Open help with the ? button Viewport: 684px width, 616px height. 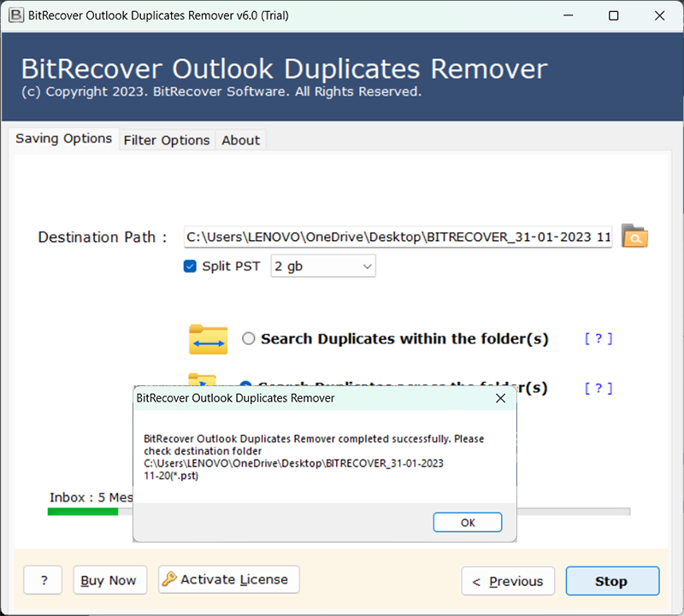pos(43,580)
